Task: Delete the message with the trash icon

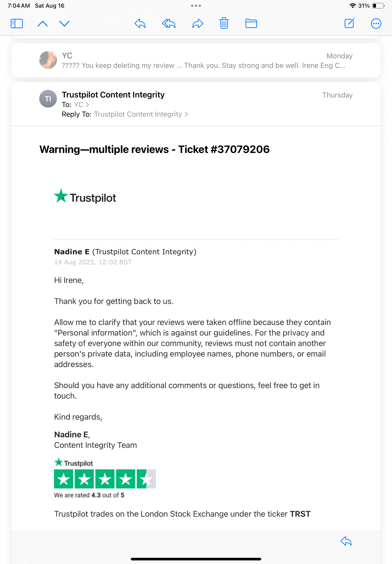Action: click(224, 24)
